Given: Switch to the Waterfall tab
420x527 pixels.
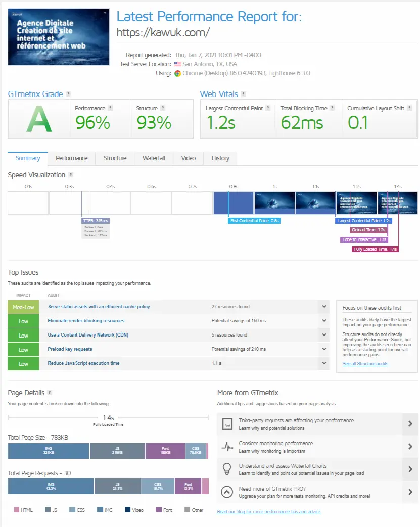Looking at the screenshot, I should point(154,158).
